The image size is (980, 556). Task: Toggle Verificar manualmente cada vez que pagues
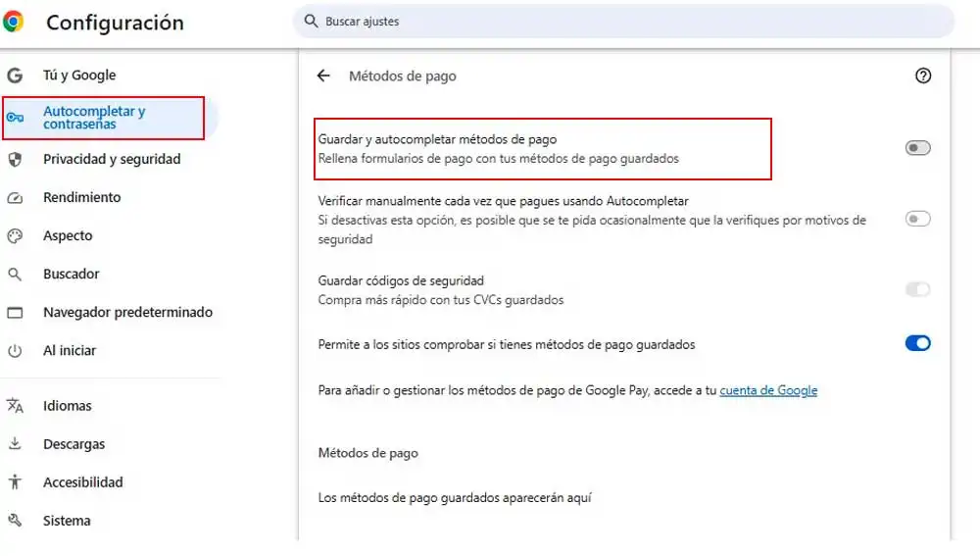(x=917, y=219)
